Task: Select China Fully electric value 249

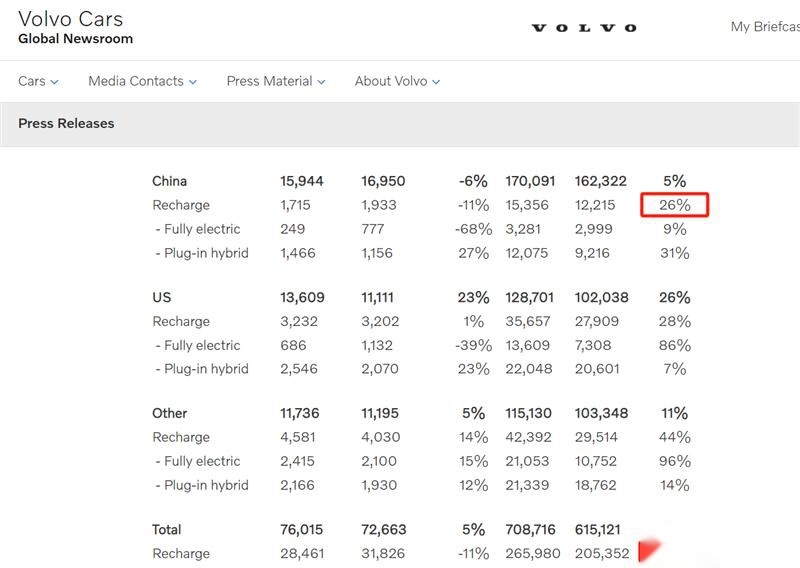Action: click(x=292, y=229)
